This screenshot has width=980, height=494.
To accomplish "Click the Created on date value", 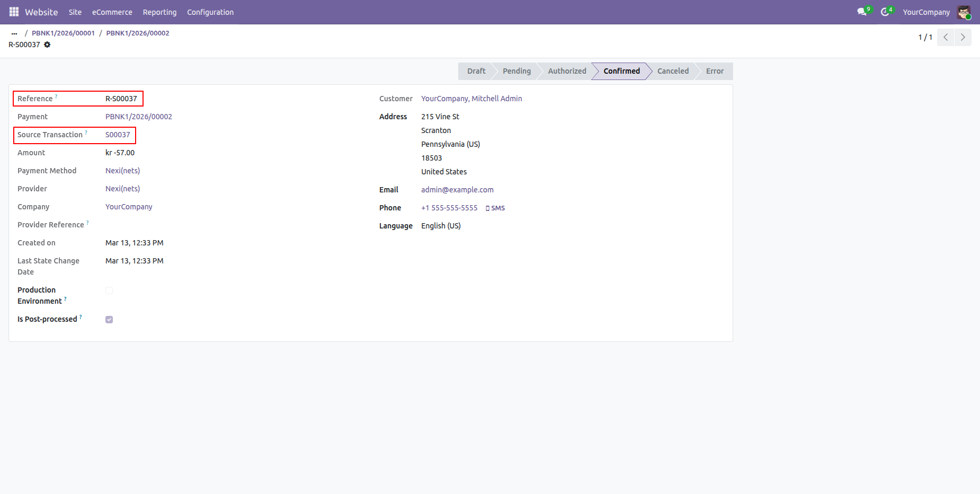I will click(135, 243).
